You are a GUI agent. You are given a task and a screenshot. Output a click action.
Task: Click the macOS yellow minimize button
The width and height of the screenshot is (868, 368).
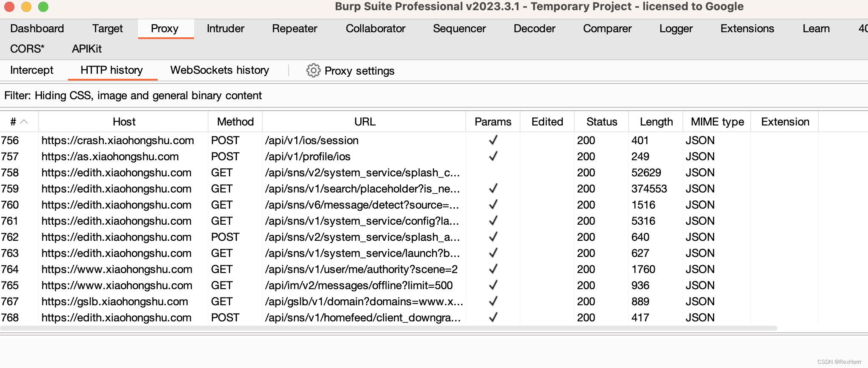pos(26,7)
